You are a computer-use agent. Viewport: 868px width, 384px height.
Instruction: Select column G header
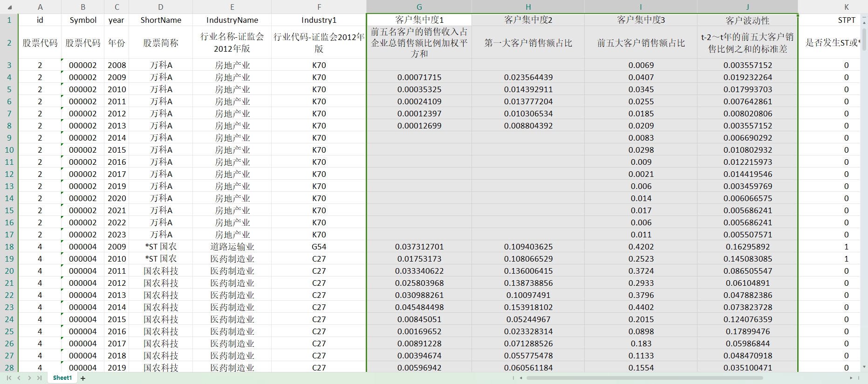(419, 7)
